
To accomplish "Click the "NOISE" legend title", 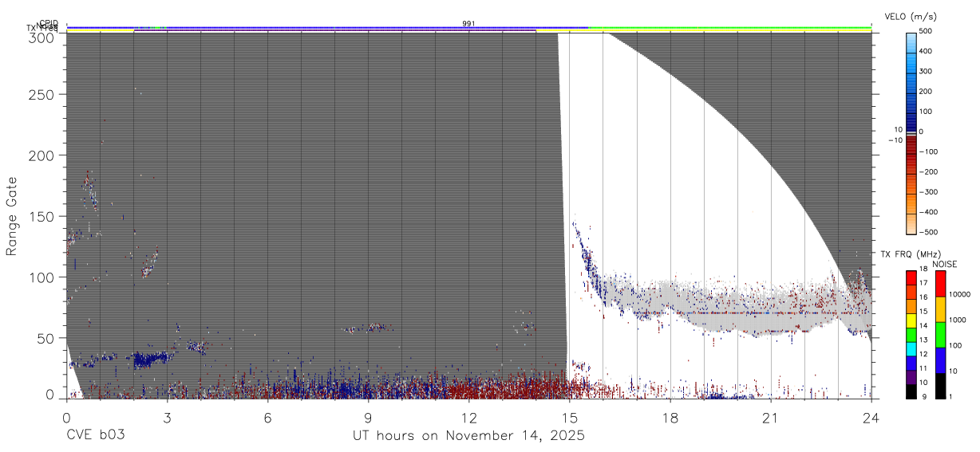I will pyautogui.click(x=945, y=264).
